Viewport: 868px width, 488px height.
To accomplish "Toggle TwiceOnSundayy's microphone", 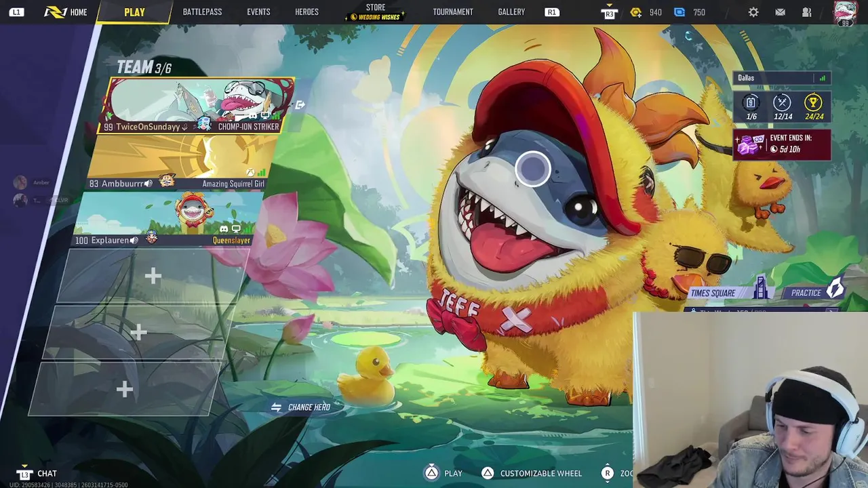I will click(185, 127).
